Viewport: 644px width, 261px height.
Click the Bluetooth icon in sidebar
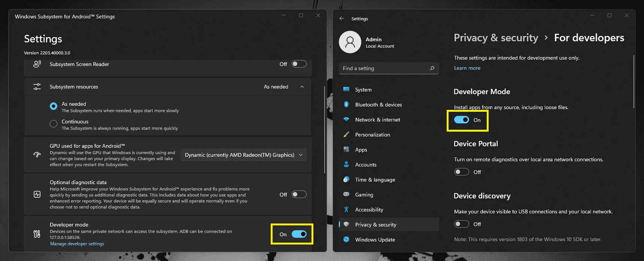[346, 105]
